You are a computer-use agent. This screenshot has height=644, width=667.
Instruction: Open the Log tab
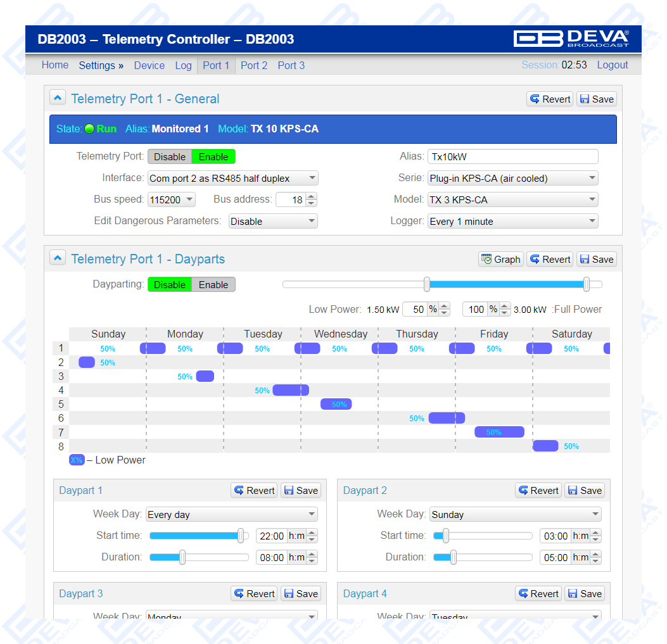click(183, 65)
